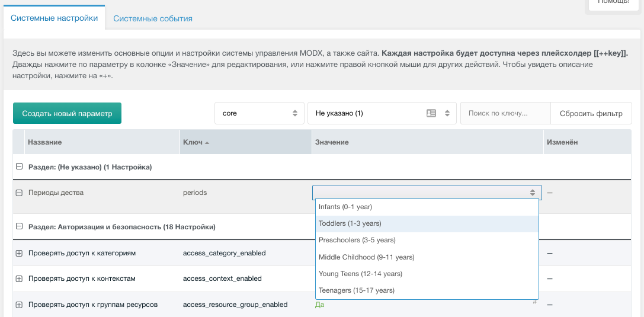Click the card icon in area filter
This screenshot has width=644, height=317.
431,113
